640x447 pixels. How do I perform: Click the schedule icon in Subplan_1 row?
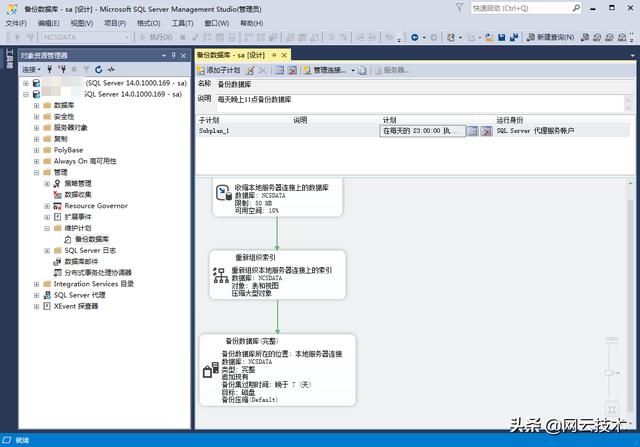pyautogui.click(x=472, y=131)
